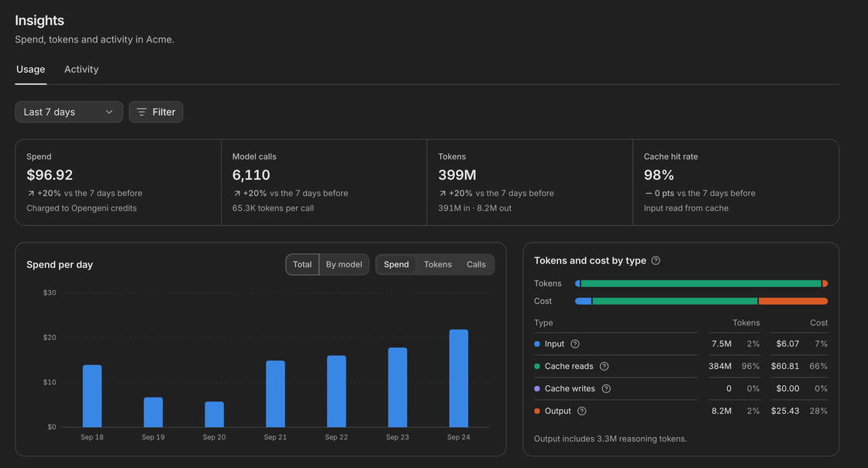Click '65.3K tokens per call' text

click(273, 208)
